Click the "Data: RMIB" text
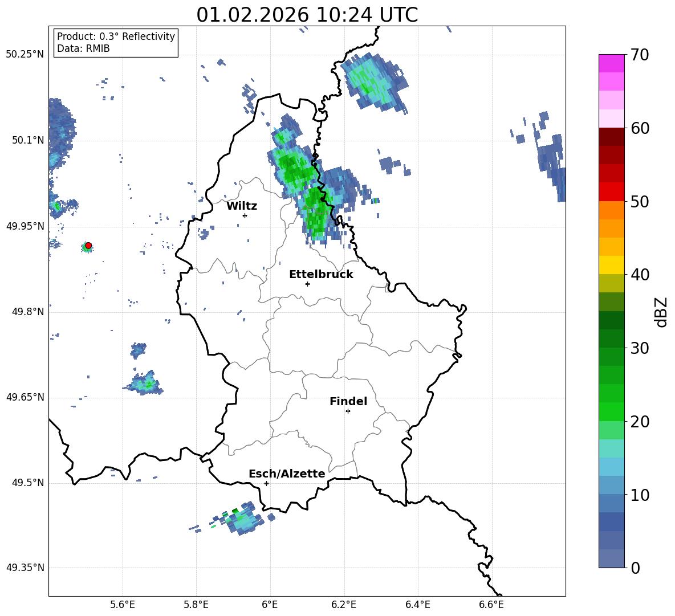 83,48
